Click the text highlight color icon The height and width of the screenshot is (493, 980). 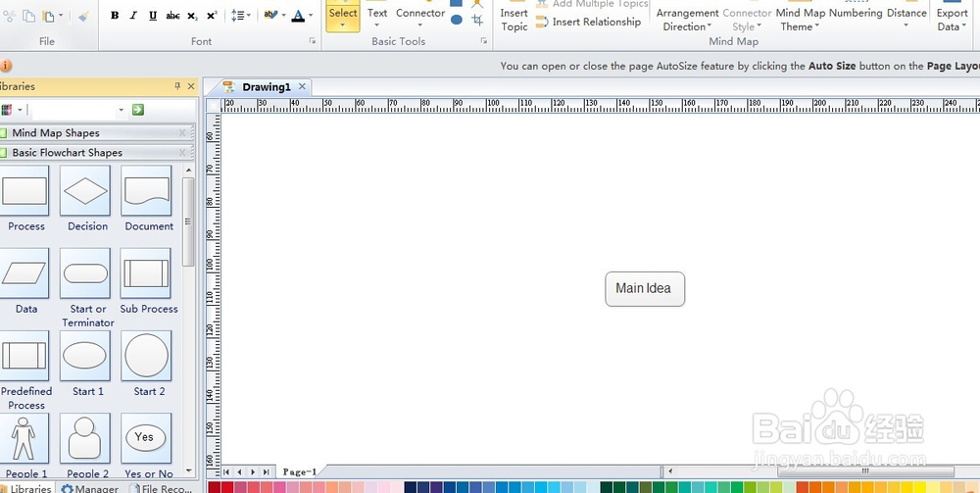coord(270,15)
